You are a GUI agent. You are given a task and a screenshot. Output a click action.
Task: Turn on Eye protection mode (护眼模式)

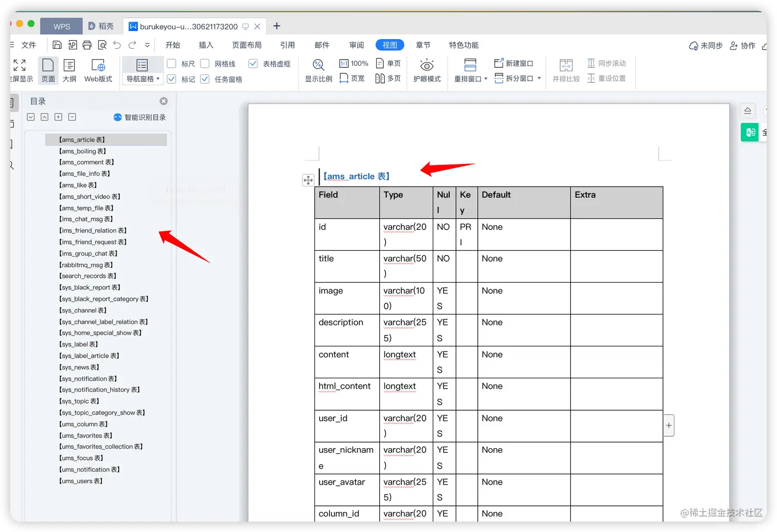pyautogui.click(x=427, y=70)
